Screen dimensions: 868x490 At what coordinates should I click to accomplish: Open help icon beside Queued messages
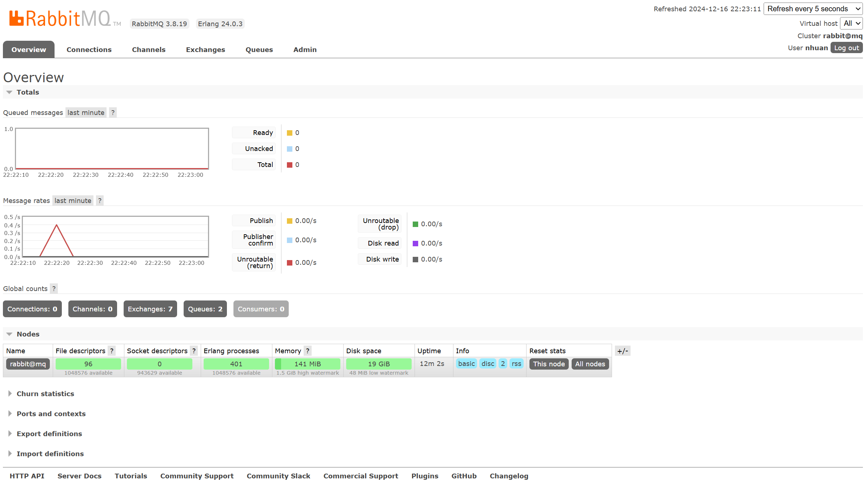pos(113,113)
